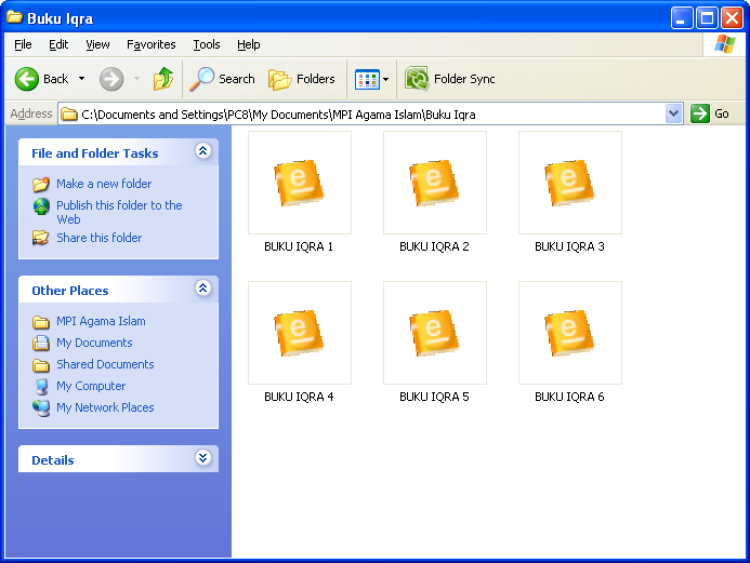Open the File menu
Viewport: 750px width, 563px height.
pyautogui.click(x=23, y=44)
